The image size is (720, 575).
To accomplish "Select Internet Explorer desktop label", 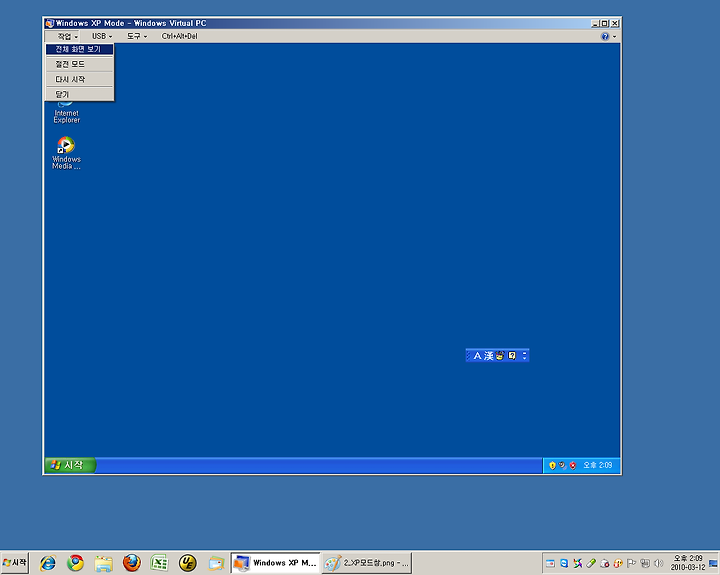I will 67,117.
